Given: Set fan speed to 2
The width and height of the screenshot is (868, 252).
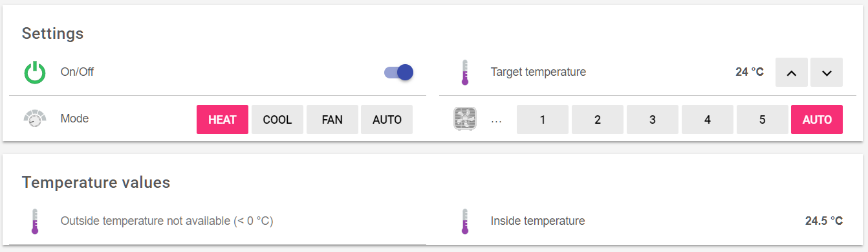Looking at the screenshot, I should [598, 119].
